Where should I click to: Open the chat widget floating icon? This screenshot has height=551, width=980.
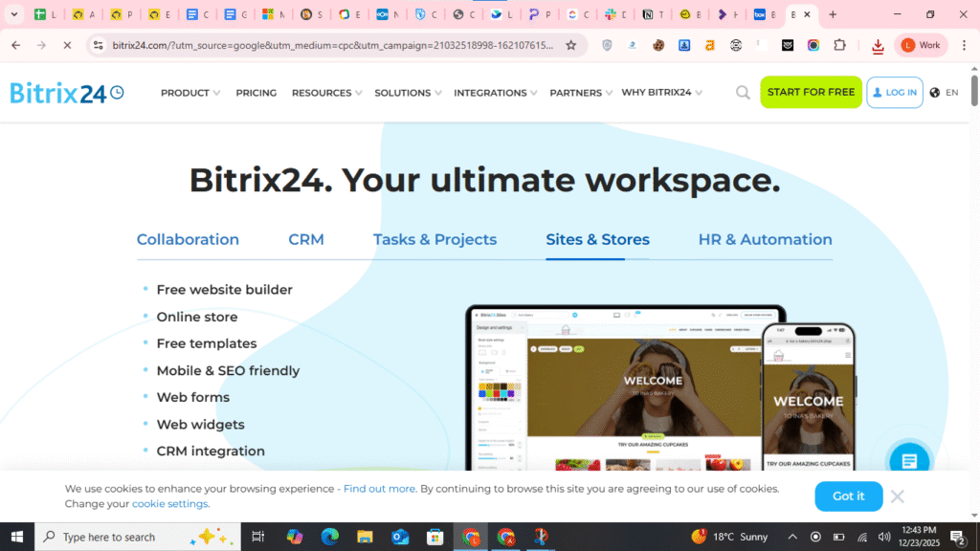coord(908,461)
